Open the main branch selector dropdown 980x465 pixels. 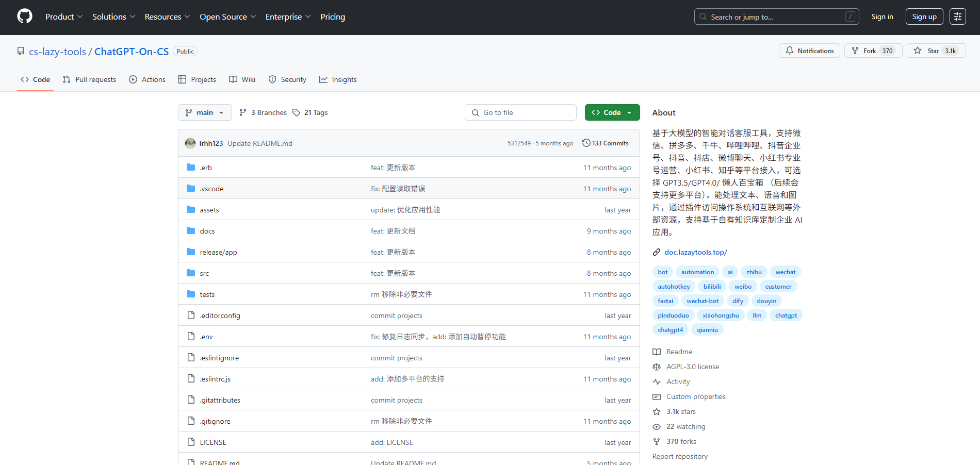(x=205, y=112)
